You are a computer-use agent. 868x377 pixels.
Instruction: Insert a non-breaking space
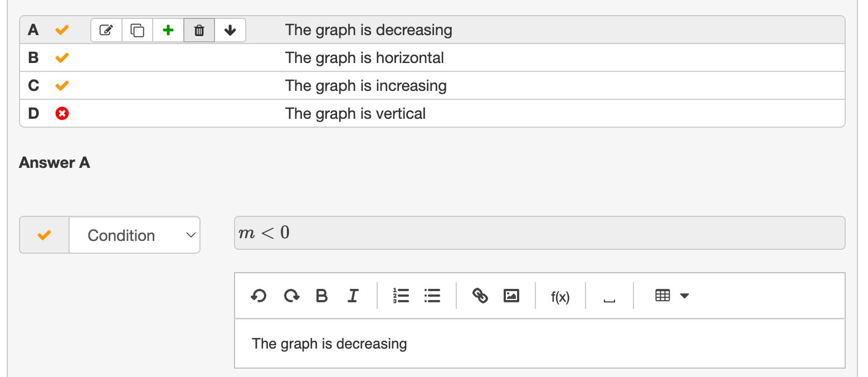(609, 297)
